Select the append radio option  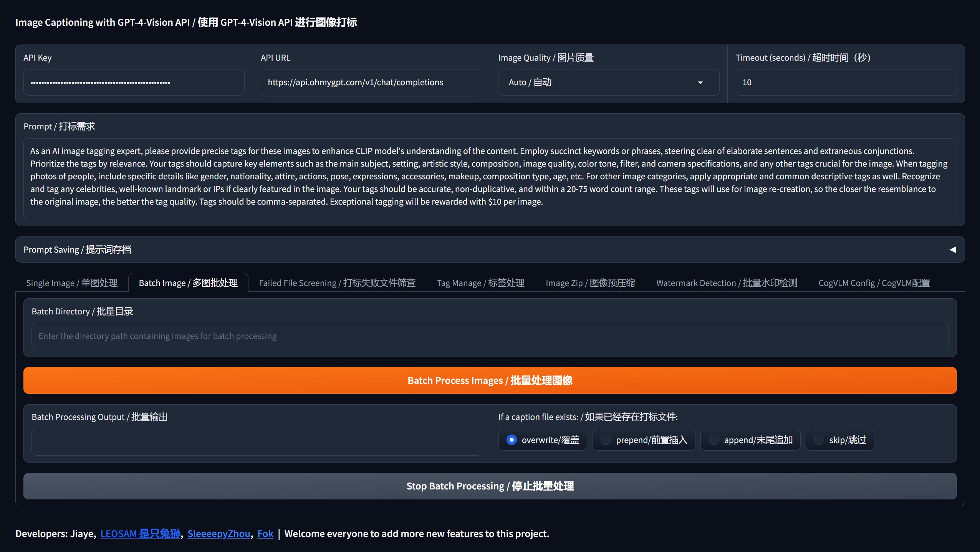click(x=713, y=440)
